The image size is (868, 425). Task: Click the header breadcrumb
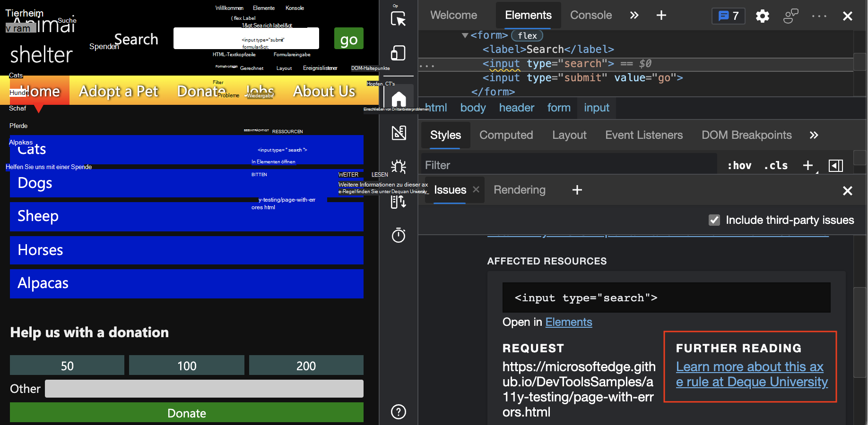[x=516, y=108]
